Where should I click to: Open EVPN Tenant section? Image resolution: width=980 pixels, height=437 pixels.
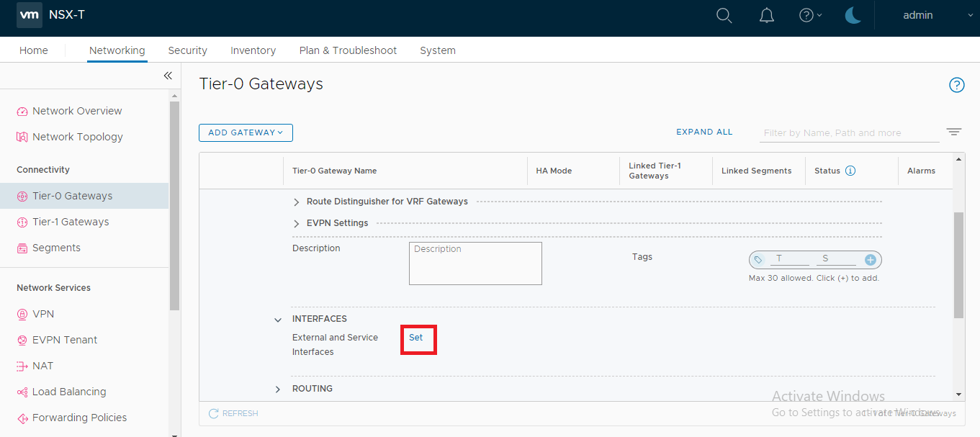65,340
